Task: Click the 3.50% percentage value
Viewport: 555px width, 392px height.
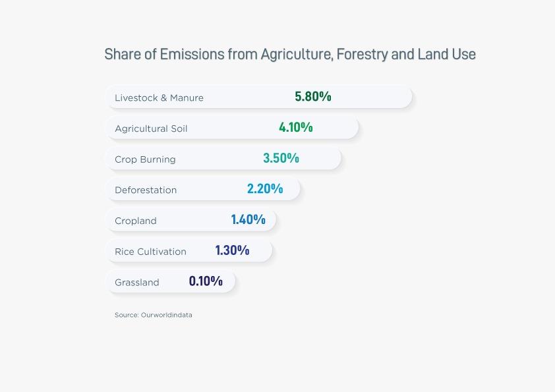Action: 281,158
